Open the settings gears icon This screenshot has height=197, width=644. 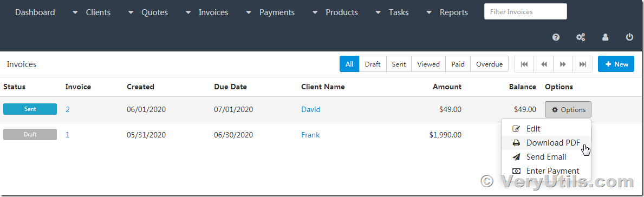[580, 37]
